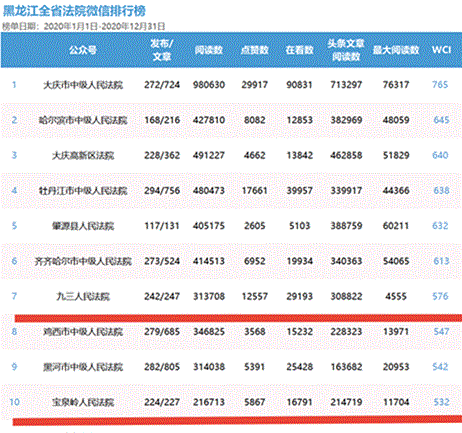This screenshot has height=433, width=462.
Task: Click the 最大阅读数 column header
Action: tap(396, 50)
